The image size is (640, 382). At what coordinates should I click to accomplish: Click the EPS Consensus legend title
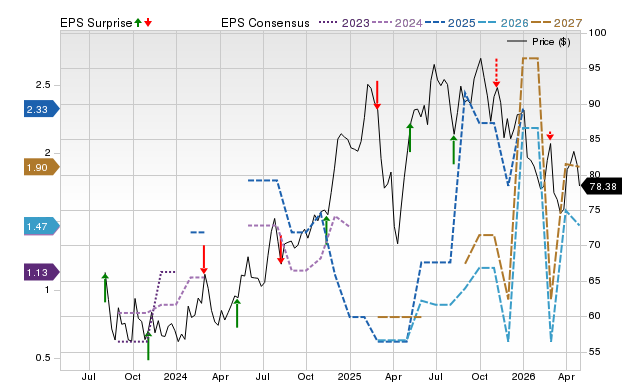265,23
